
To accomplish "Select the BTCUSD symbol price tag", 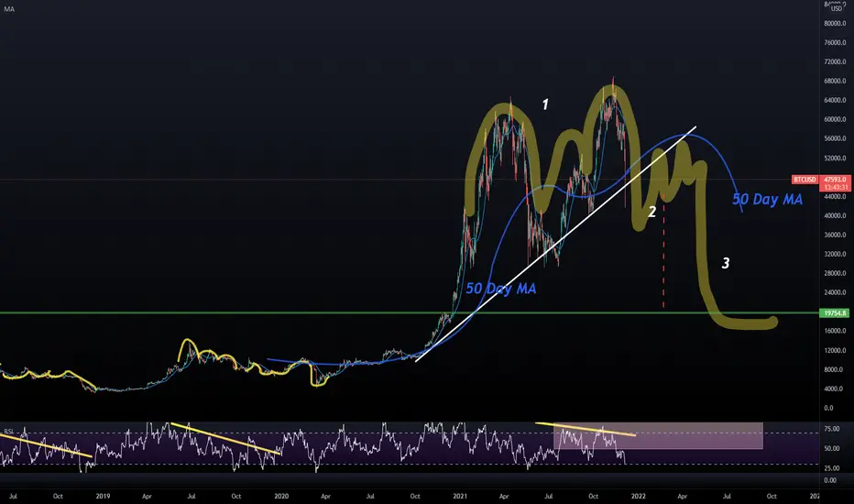I will (x=805, y=180).
